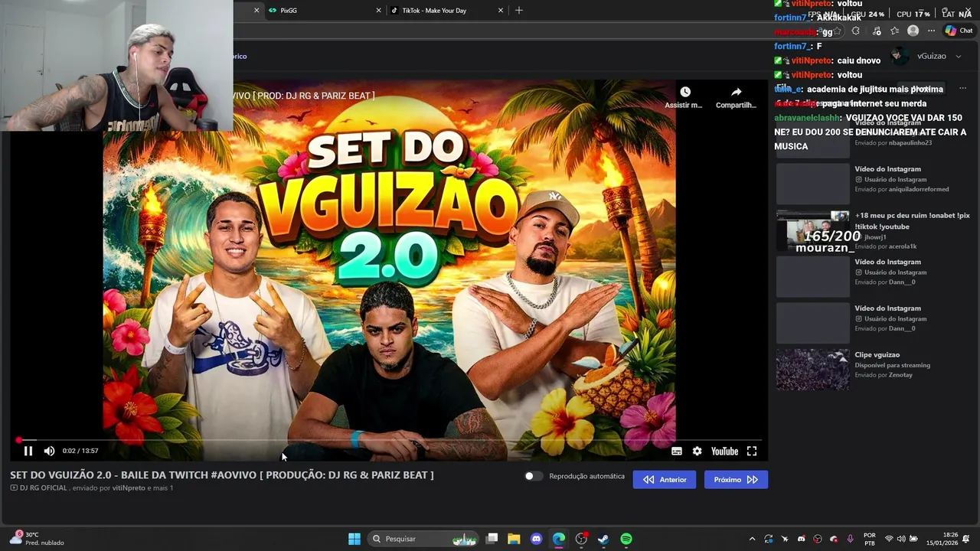
Task: Open Discord from the taskbar
Action: (x=536, y=539)
